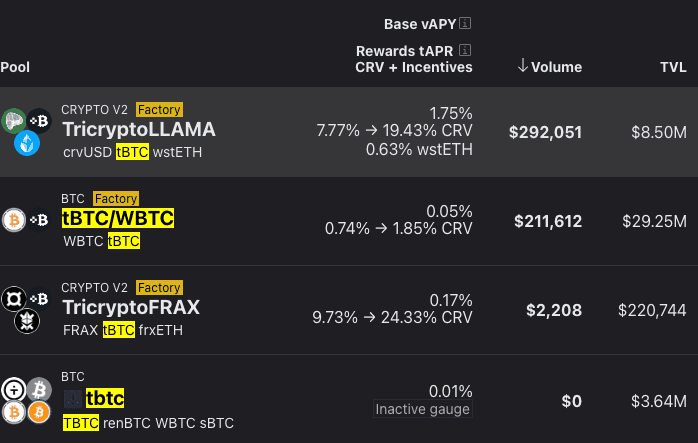Image resolution: width=698 pixels, height=443 pixels.
Task: Click the FRAX token icon in TricryptoFRAX row
Action: pos(14,298)
